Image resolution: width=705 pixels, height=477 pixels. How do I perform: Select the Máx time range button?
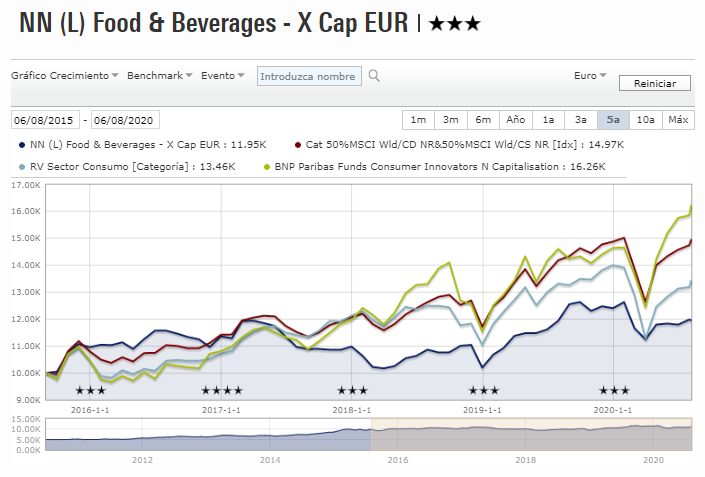[678, 120]
